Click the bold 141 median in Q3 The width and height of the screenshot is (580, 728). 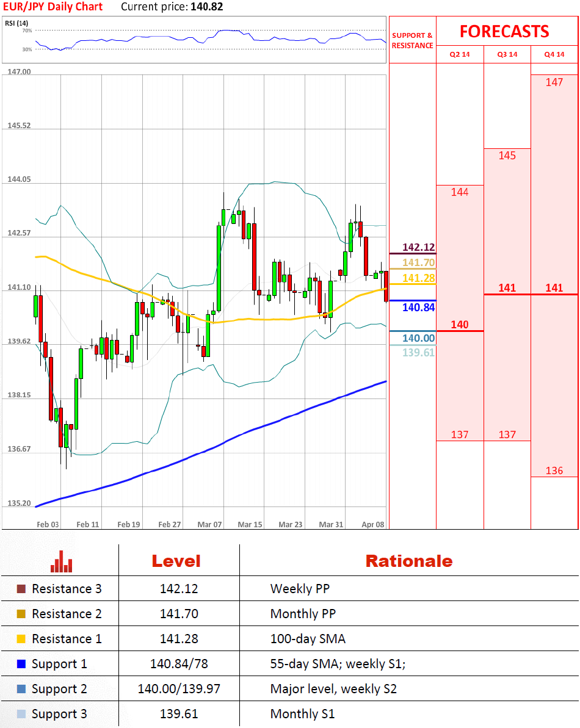[507, 288]
